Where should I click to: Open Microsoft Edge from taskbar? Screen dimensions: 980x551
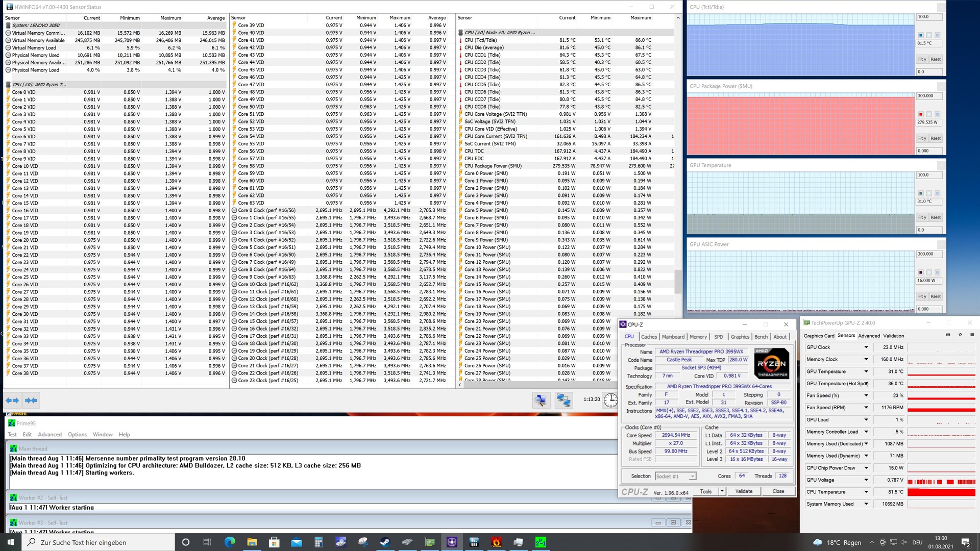click(x=230, y=542)
